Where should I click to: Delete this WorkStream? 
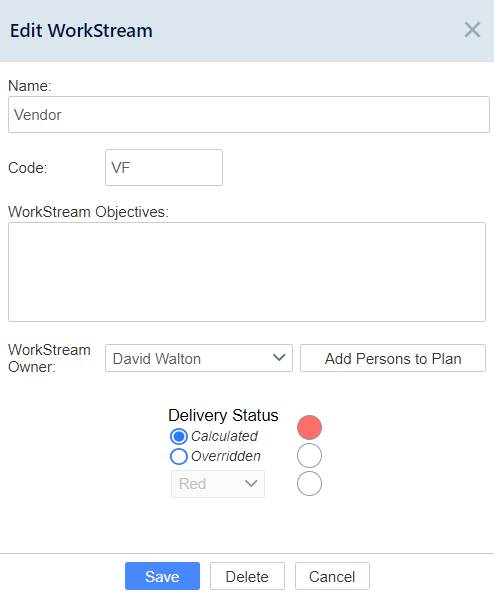(x=247, y=576)
